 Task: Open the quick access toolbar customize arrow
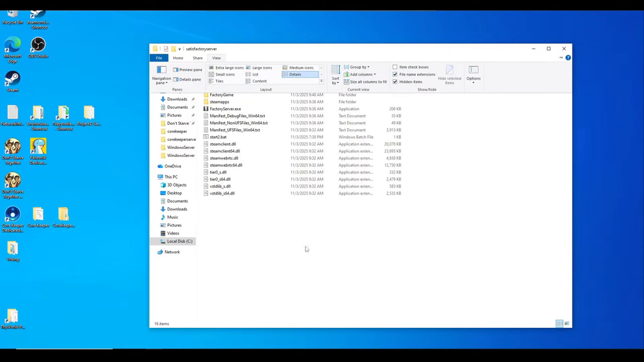180,49
